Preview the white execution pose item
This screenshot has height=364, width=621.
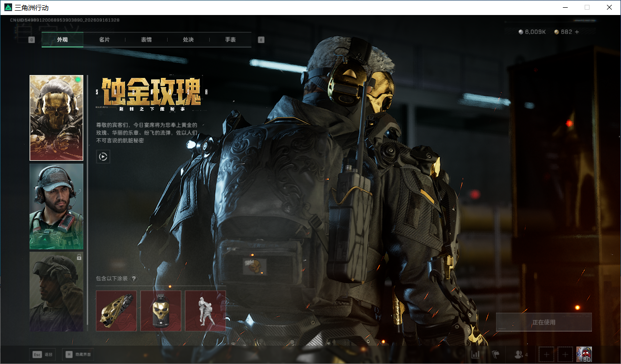tap(205, 311)
